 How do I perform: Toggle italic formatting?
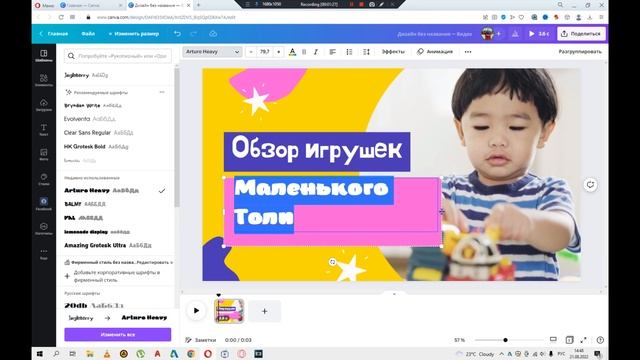click(316, 52)
